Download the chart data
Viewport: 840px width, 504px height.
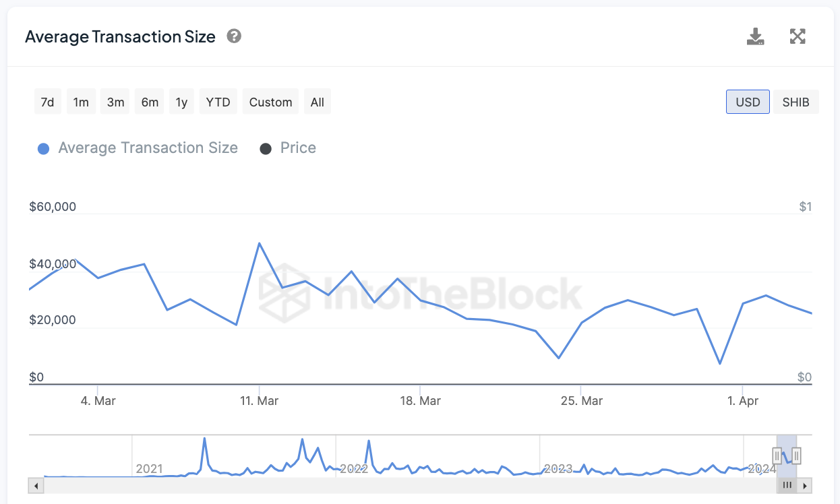pos(756,36)
